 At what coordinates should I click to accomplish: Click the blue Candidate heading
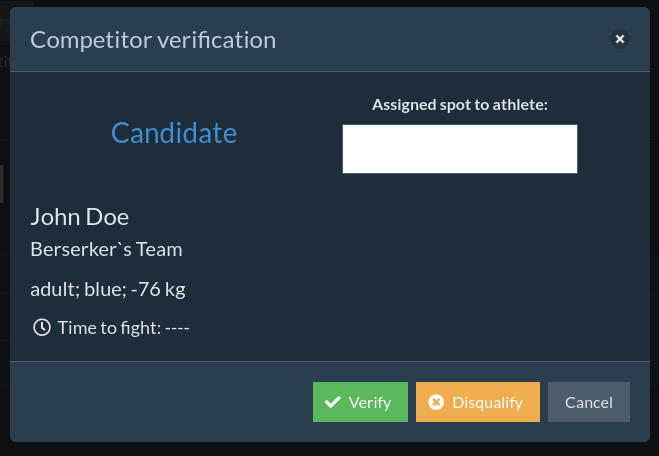point(173,132)
